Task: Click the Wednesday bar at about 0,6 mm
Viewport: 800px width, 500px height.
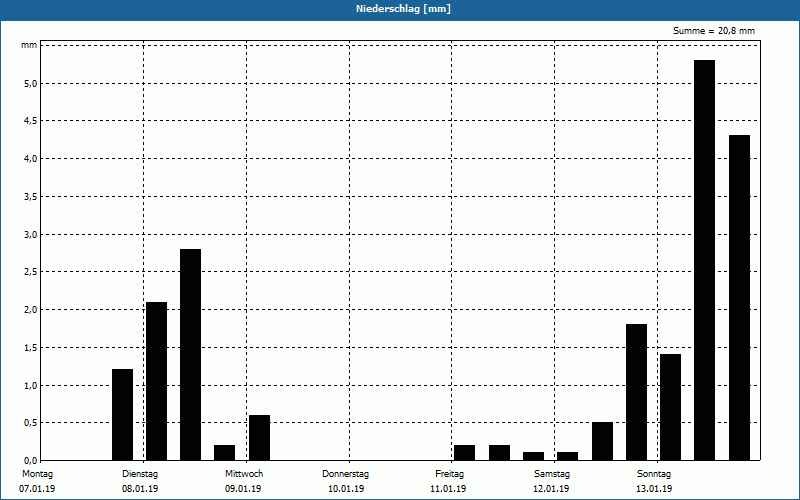Action: (x=259, y=438)
